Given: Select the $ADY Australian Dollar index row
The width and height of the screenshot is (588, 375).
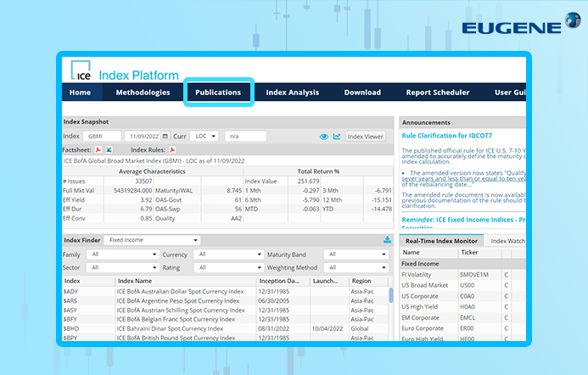Looking at the screenshot, I should click(225, 291).
